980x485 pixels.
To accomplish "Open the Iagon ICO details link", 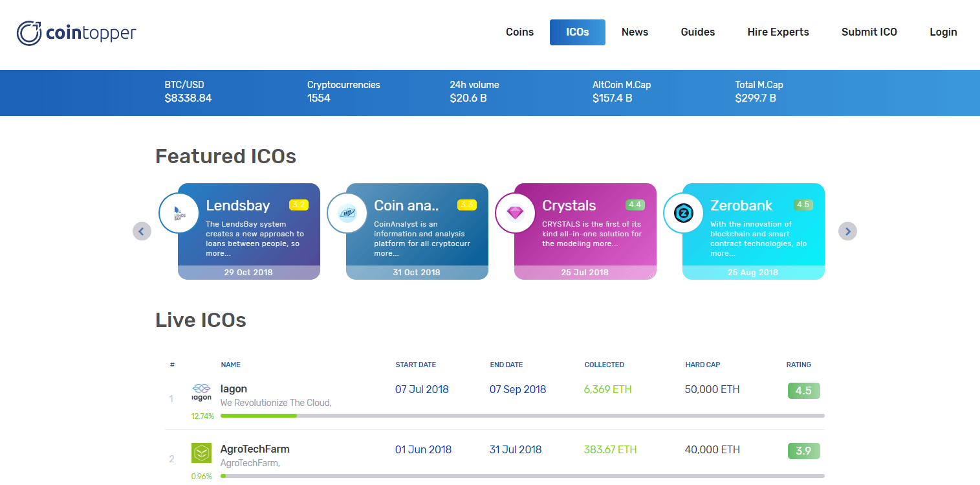I will point(234,389).
